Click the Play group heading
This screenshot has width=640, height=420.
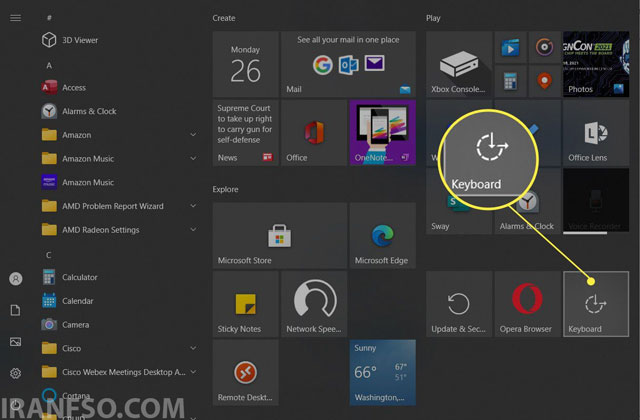[x=433, y=18]
